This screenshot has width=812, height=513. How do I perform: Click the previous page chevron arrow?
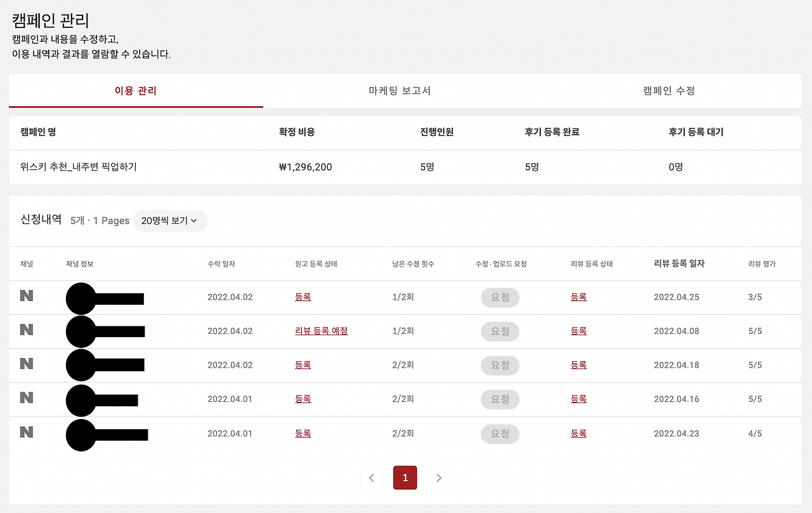[x=371, y=477]
